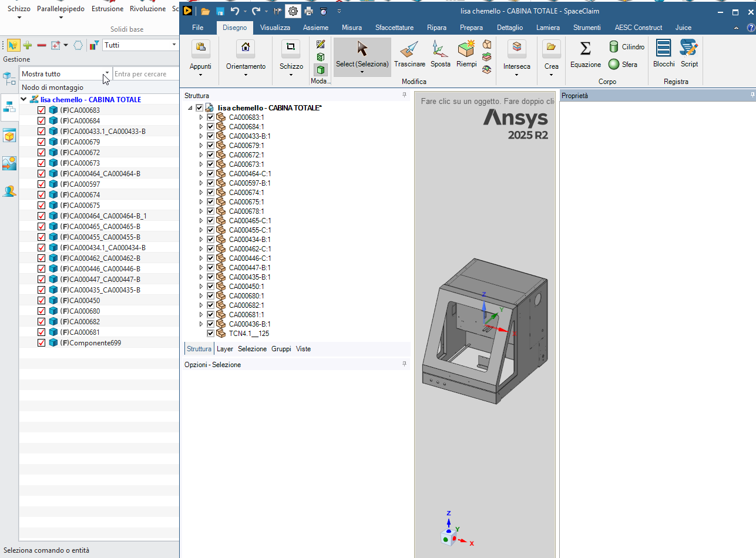Uncheck CA000683:1 in Struttura tree
This screenshot has height=558, width=756.
[210, 117]
